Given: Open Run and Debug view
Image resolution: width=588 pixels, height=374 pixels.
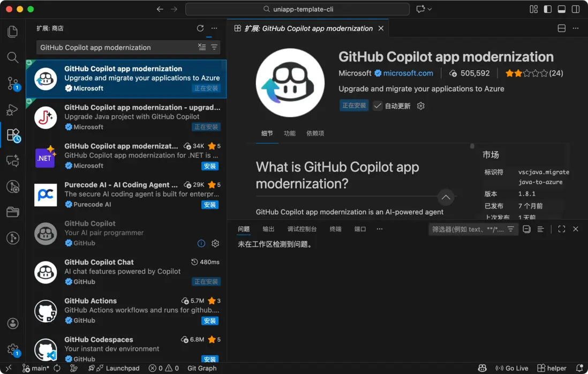Looking at the screenshot, I should (x=12, y=109).
